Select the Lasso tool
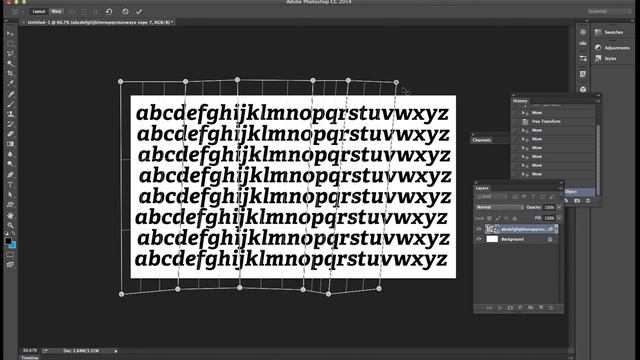 (11, 53)
